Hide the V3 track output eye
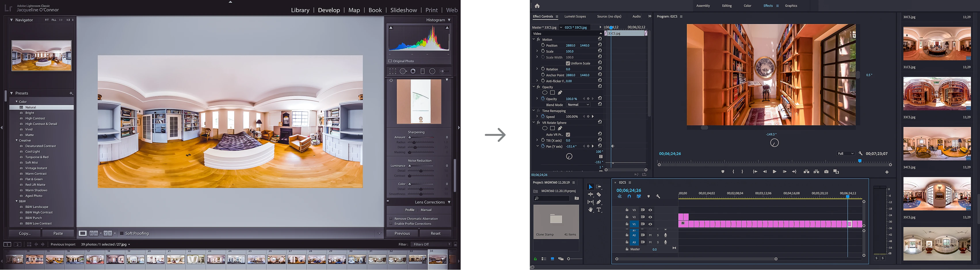The height and width of the screenshot is (270, 980). [x=650, y=210]
